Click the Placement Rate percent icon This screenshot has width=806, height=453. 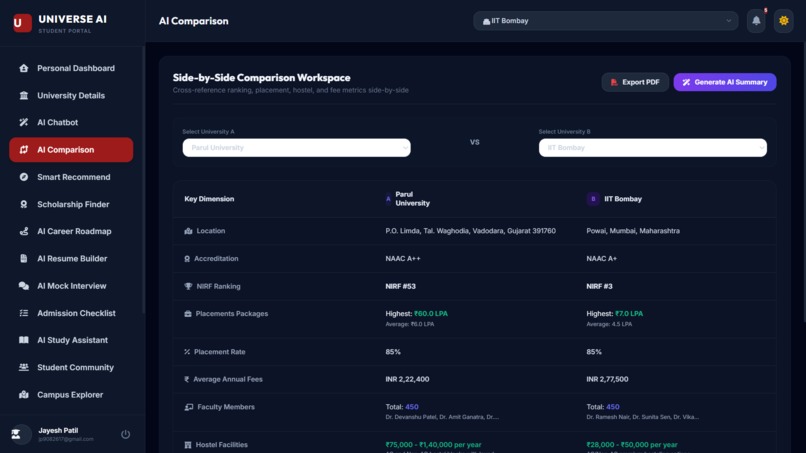(187, 352)
